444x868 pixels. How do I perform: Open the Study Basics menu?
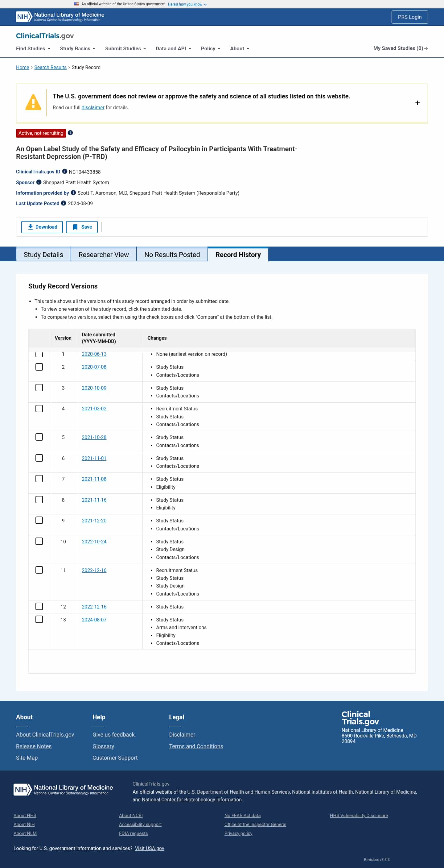click(77, 48)
